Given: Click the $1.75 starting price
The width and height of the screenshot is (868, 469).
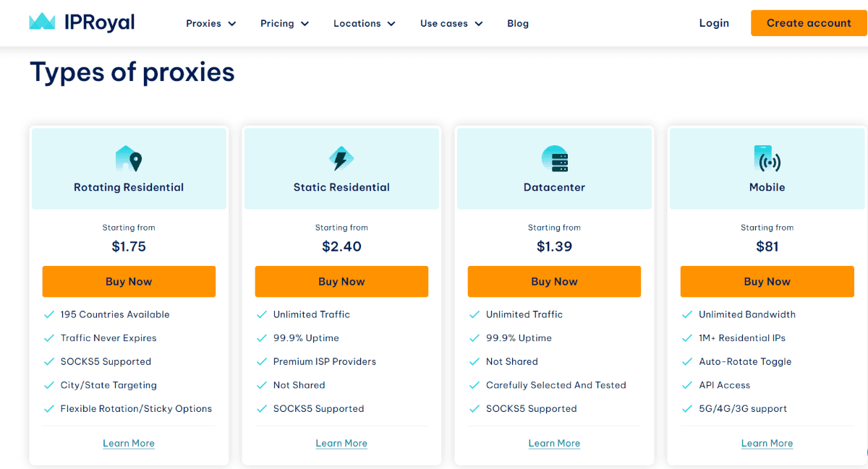Looking at the screenshot, I should click(x=129, y=246).
